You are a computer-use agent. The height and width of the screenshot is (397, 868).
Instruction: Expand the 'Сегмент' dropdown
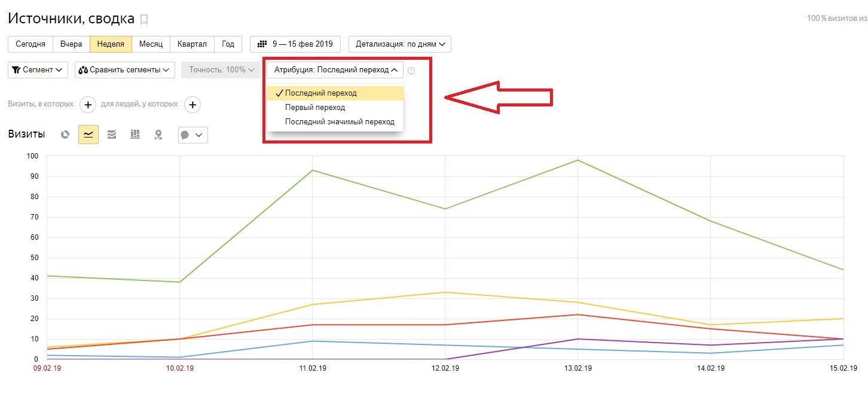pyautogui.click(x=38, y=70)
